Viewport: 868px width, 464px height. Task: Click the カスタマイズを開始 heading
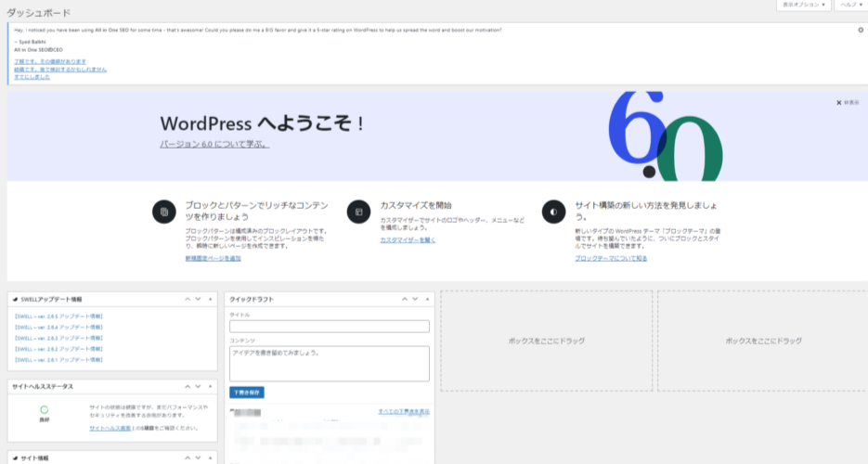(x=416, y=205)
